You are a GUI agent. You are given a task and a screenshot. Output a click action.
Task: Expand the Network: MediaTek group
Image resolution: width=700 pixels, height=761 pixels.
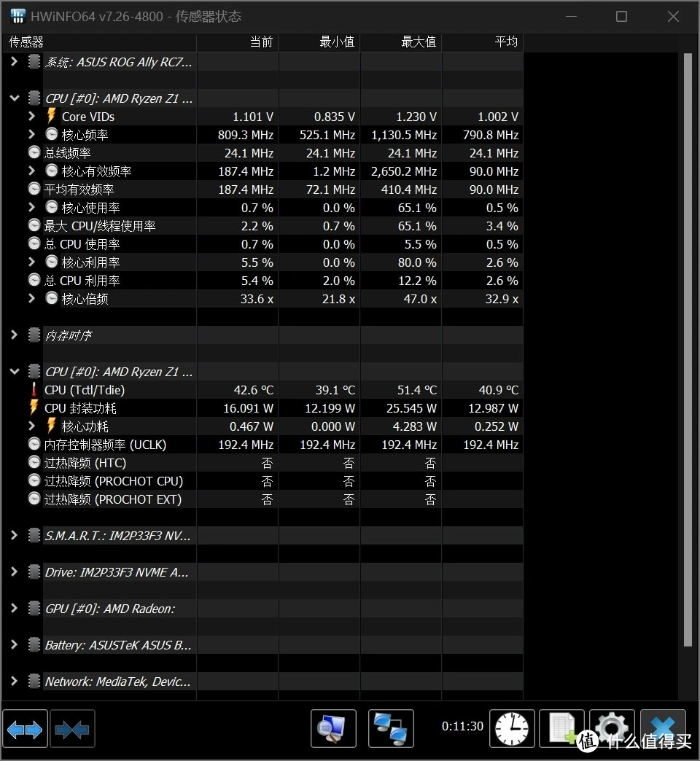tap(14, 681)
